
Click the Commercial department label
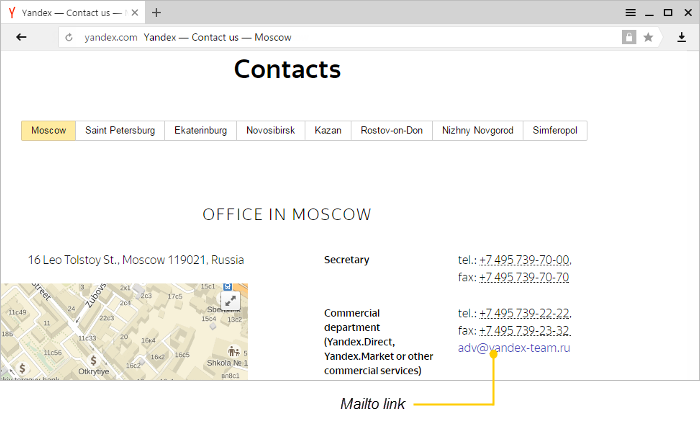[x=379, y=342]
